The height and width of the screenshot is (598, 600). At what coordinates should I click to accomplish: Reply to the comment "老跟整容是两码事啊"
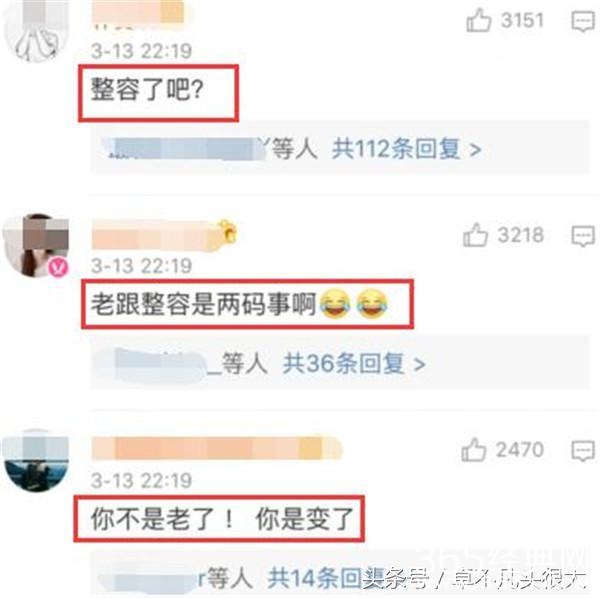(x=583, y=236)
